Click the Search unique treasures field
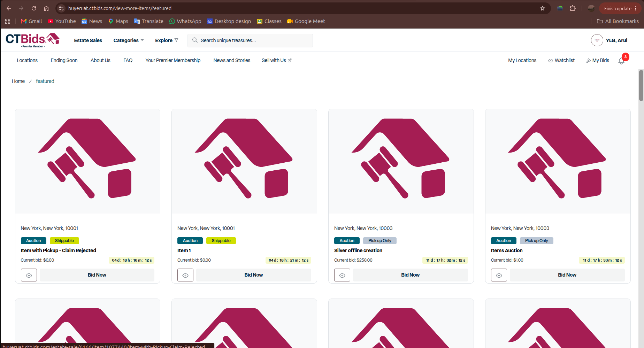644x348 pixels. pyautogui.click(x=250, y=40)
